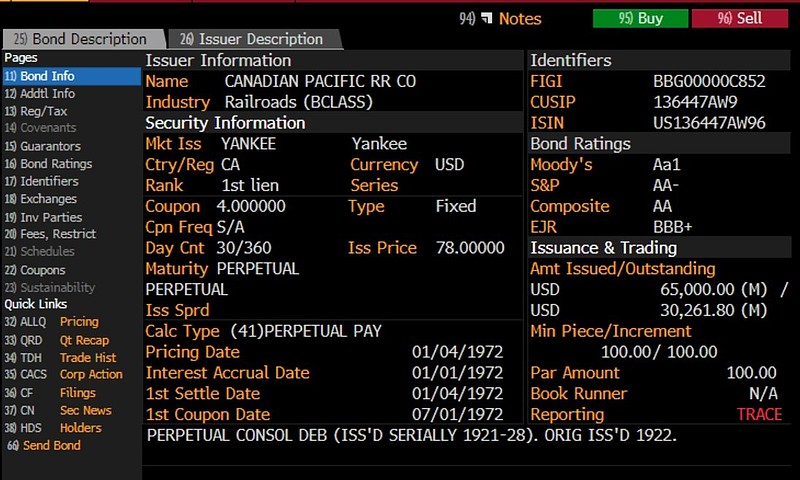Click the Mkt Iss value YANKEE
This screenshot has width=800, height=480.
tap(248, 143)
